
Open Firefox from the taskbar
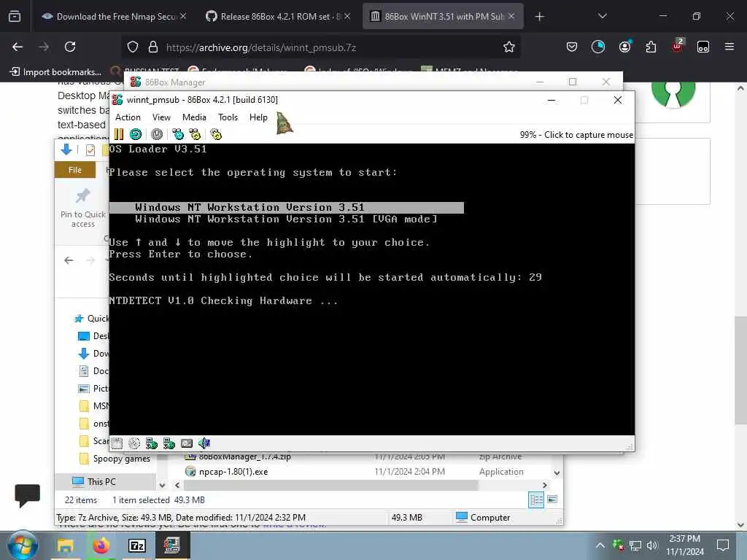101,545
